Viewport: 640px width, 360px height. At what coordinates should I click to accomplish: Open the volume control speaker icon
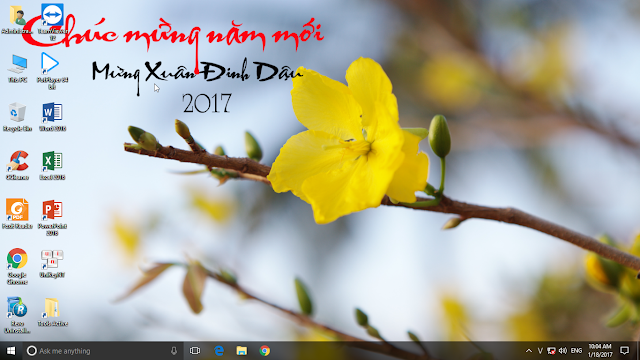pyautogui.click(x=563, y=351)
